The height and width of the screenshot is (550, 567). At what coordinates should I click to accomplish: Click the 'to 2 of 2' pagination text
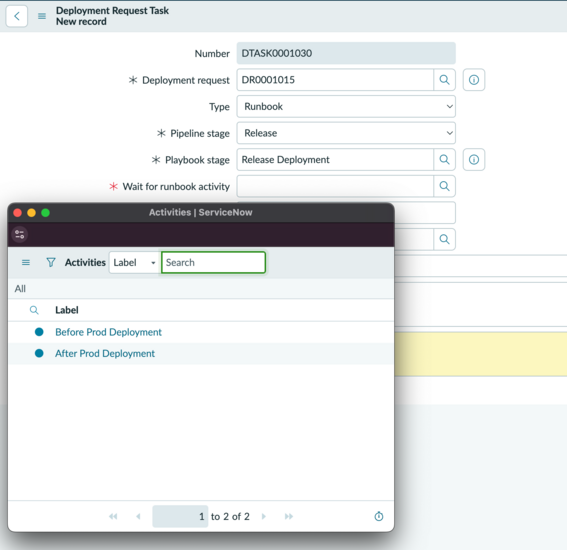pyautogui.click(x=230, y=516)
